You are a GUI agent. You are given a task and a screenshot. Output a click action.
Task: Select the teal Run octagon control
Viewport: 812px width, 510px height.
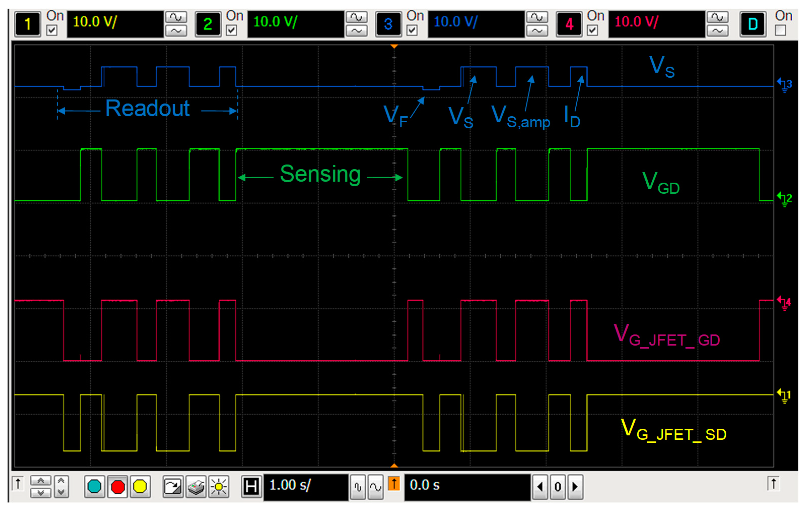tap(94, 486)
